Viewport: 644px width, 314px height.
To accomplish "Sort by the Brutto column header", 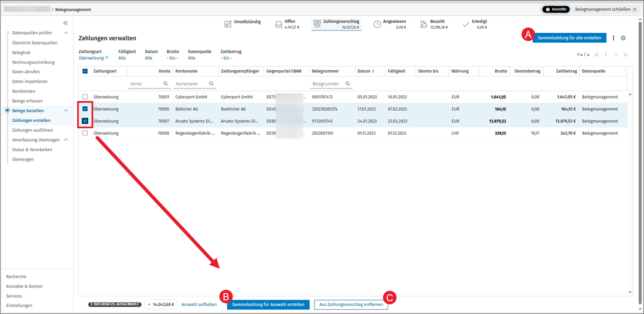I will (x=500, y=71).
